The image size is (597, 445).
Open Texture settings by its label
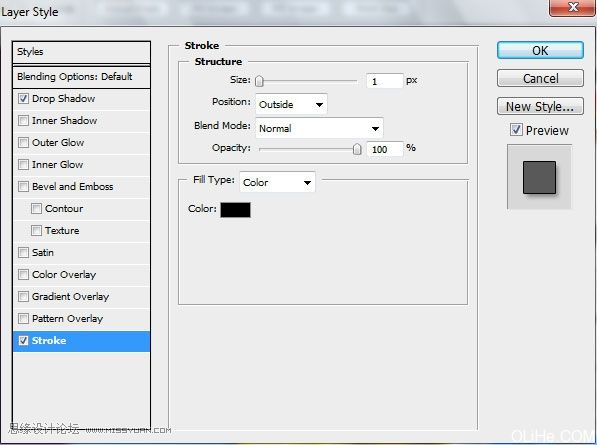pos(62,231)
